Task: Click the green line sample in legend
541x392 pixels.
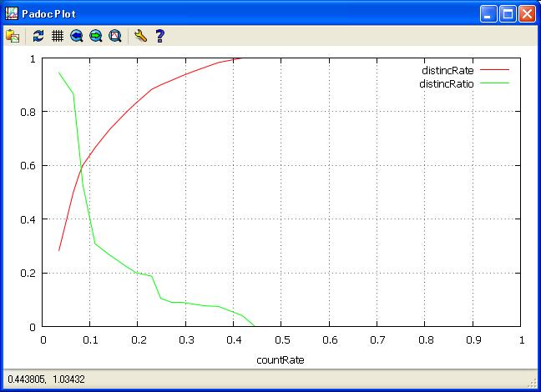Action: pos(493,83)
